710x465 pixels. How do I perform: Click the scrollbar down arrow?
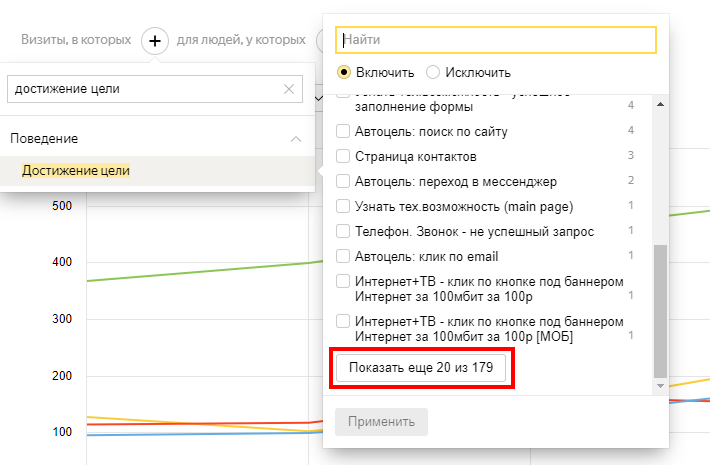click(658, 384)
